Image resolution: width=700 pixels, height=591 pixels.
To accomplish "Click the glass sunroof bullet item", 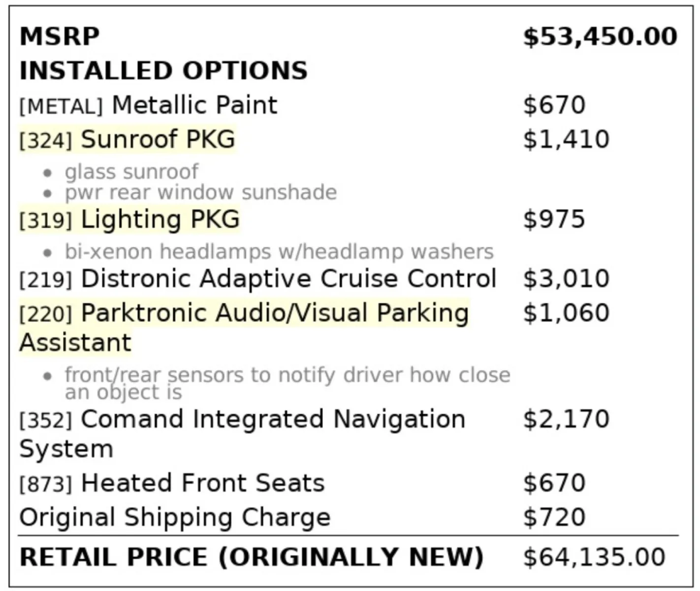I will point(131,172).
